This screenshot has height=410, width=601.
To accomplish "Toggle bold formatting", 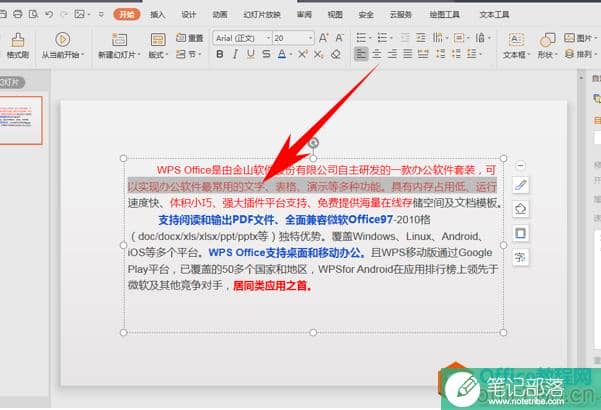I will point(220,54).
